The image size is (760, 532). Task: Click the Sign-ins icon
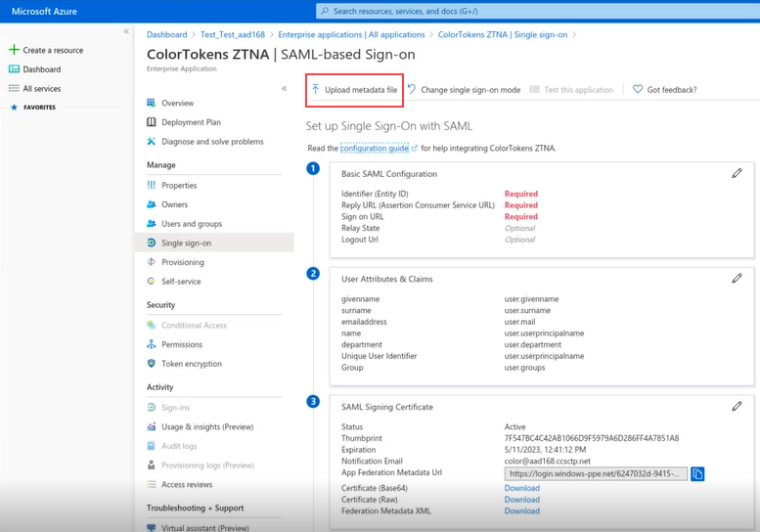(152, 408)
